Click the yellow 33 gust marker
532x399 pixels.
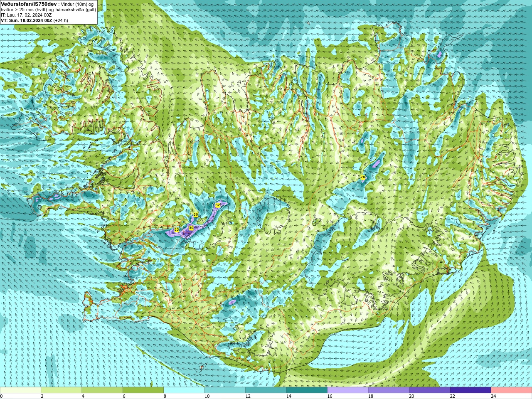click(x=177, y=229)
